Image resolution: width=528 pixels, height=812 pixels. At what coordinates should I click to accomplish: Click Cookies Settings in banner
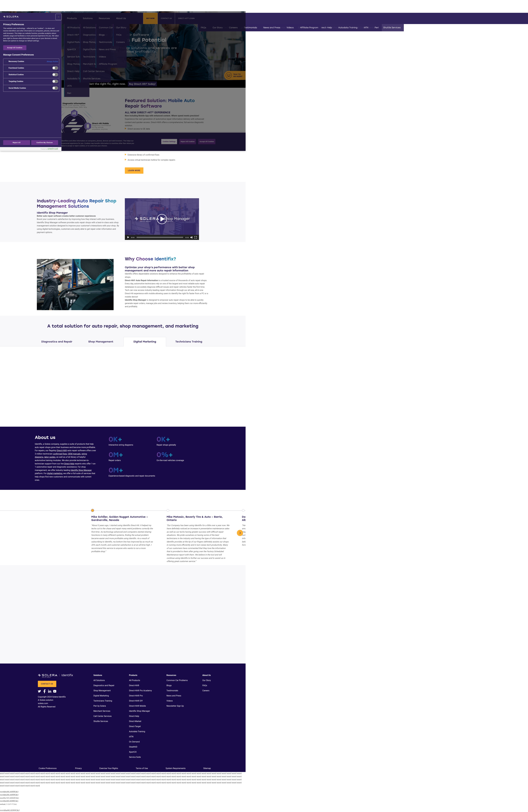tap(169, 142)
